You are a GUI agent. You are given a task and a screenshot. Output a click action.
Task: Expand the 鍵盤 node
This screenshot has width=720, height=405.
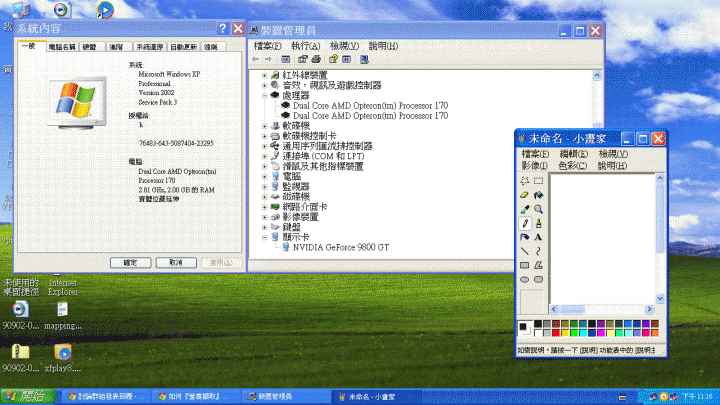[264, 227]
